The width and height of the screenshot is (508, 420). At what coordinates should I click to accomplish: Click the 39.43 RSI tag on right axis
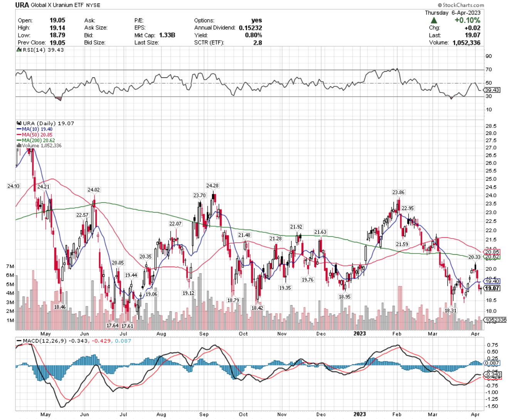coord(492,90)
